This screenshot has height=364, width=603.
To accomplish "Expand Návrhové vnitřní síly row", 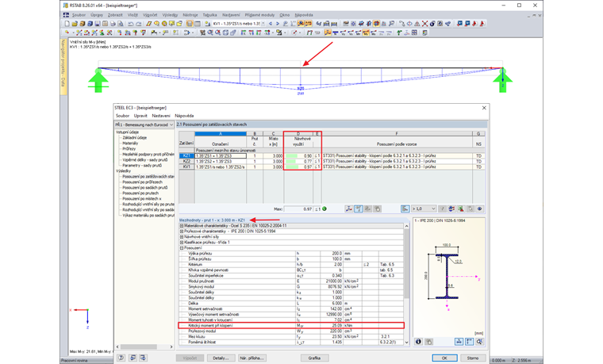I will tap(182, 236).
